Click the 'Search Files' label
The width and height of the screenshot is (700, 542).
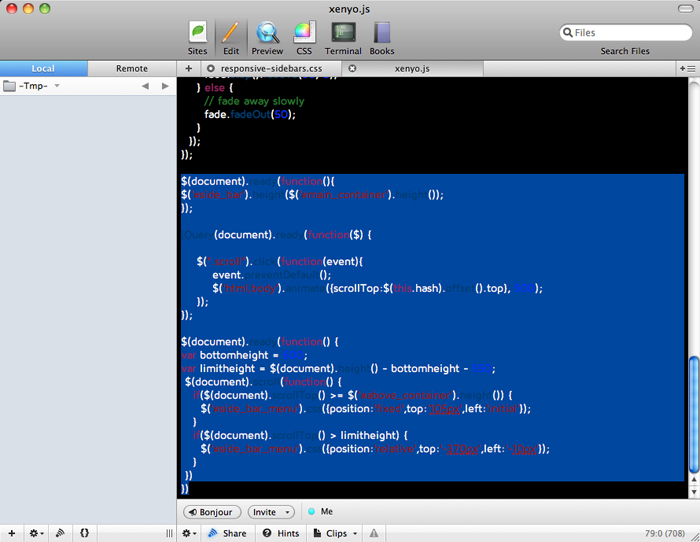[625, 51]
